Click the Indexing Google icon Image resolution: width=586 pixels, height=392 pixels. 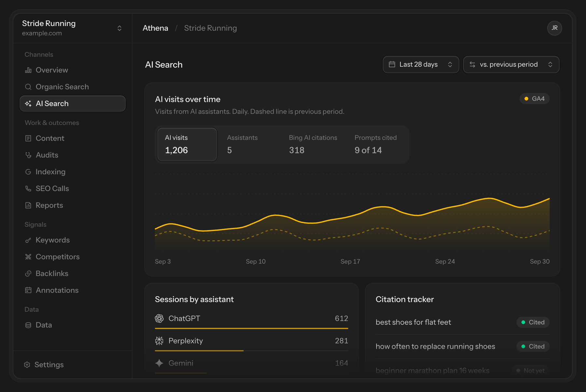[28, 172]
